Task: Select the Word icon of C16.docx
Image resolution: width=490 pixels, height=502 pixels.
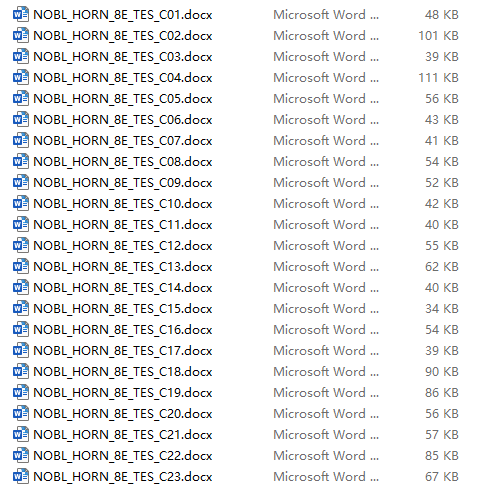Action: pyautogui.click(x=21, y=330)
